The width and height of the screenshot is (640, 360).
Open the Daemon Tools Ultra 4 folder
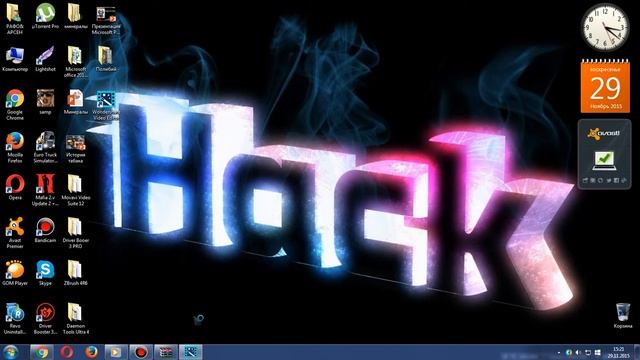point(75,319)
